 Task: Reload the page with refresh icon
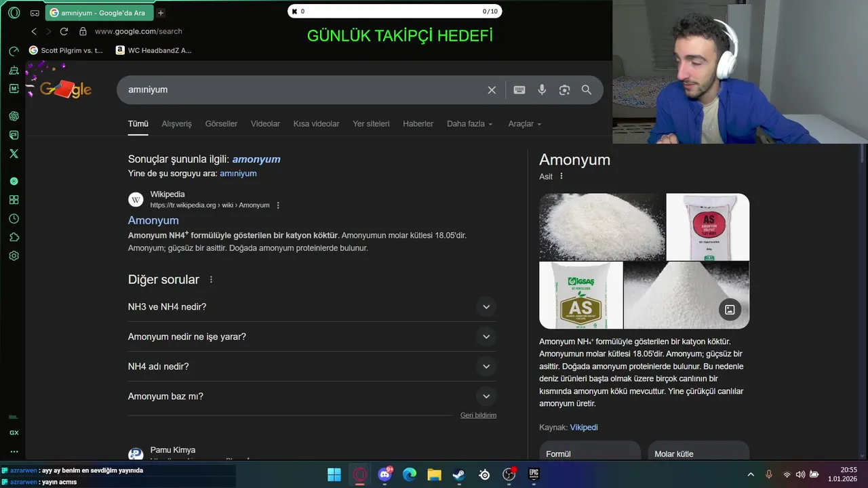[64, 31]
